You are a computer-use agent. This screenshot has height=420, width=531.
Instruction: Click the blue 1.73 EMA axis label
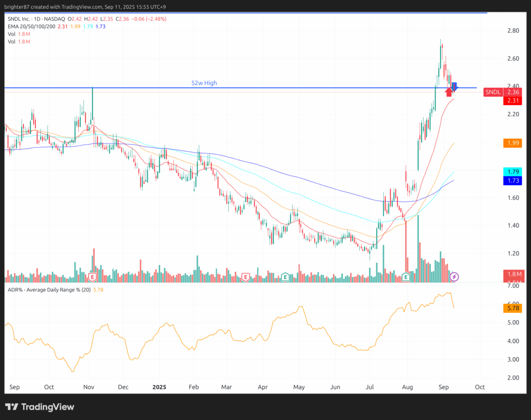click(513, 180)
